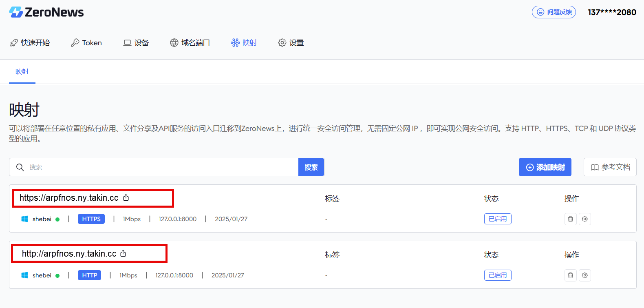Click 状态 label in HTTP mapping card
The height and width of the screenshot is (308, 644).
(x=491, y=255)
